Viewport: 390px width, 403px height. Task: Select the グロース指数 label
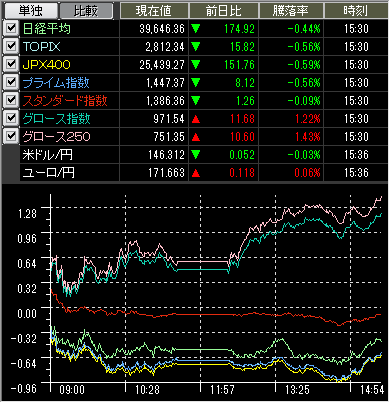pyautogui.click(x=56, y=119)
